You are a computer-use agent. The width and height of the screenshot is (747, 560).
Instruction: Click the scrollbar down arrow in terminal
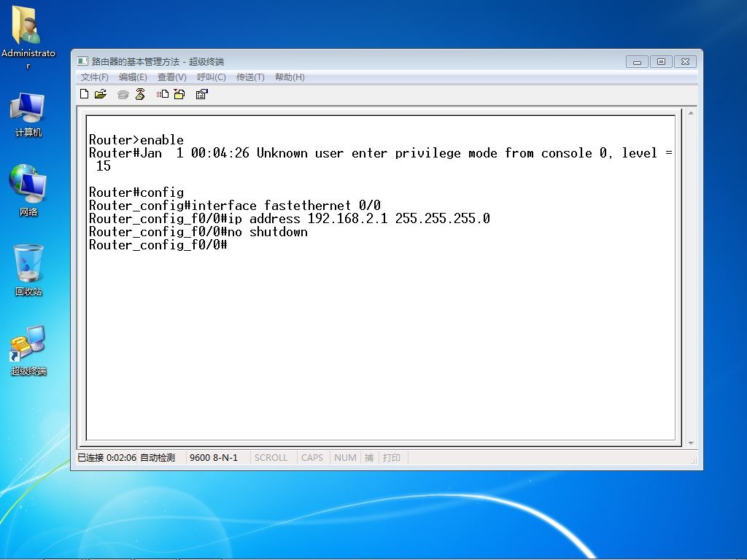click(691, 443)
